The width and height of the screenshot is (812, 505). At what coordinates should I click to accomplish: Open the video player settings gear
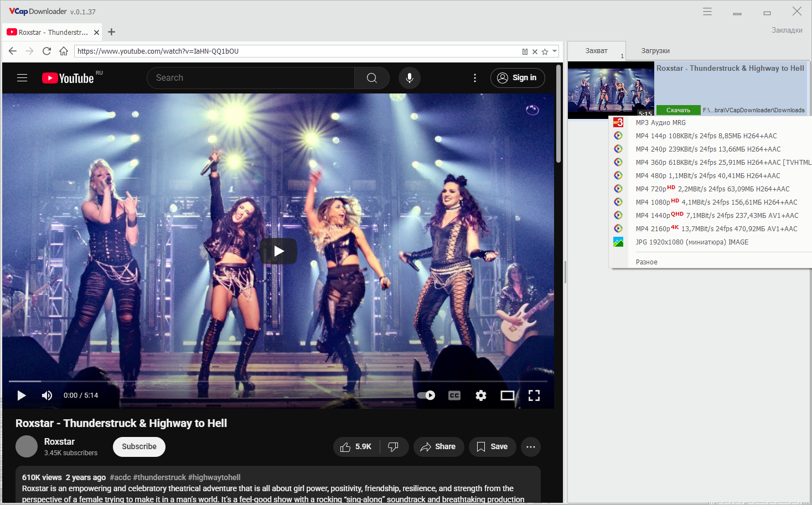(481, 395)
